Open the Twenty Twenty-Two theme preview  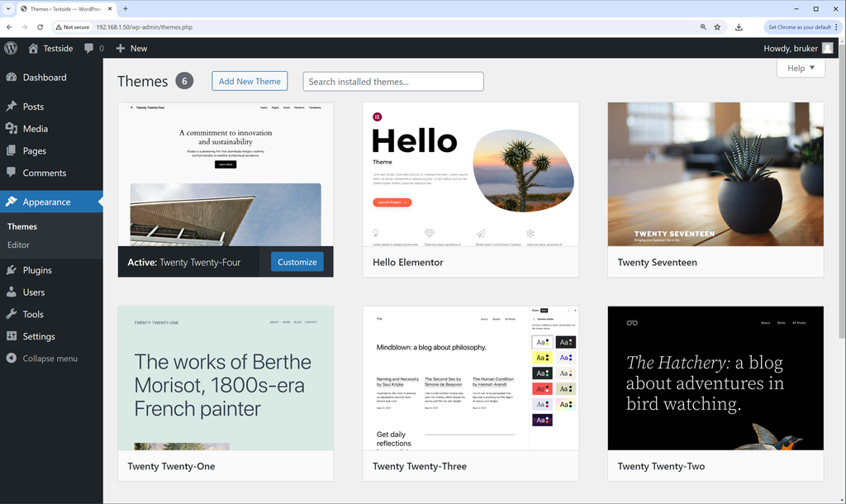pos(715,378)
